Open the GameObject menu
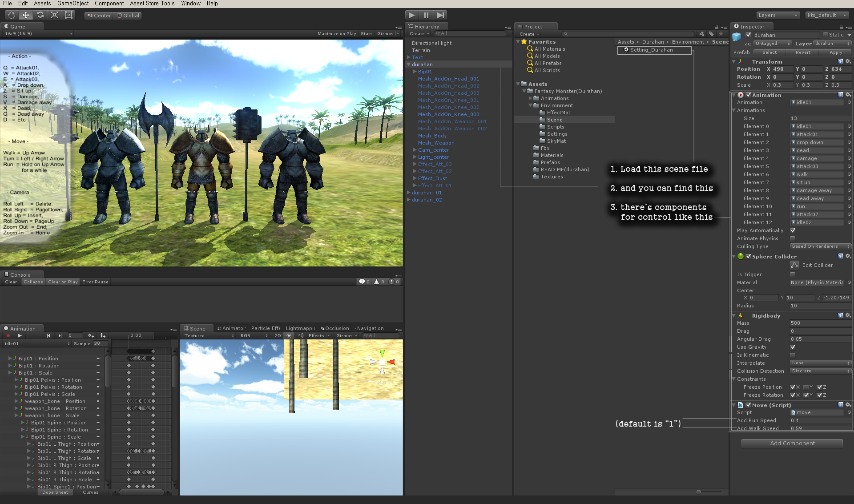 (x=73, y=4)
